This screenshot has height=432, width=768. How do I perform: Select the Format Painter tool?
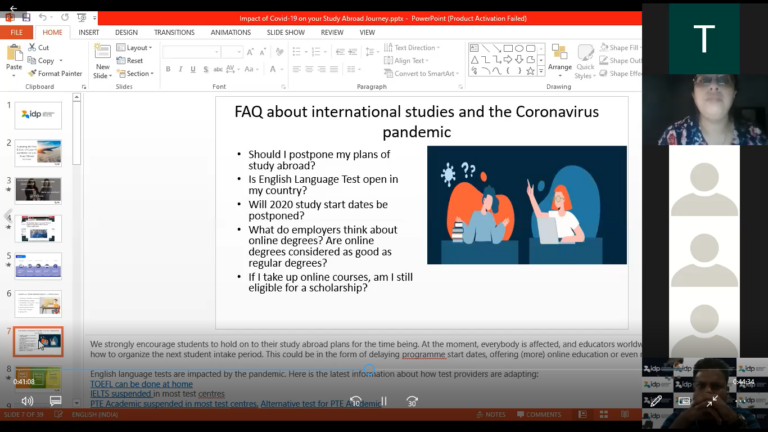coord(56,73)
